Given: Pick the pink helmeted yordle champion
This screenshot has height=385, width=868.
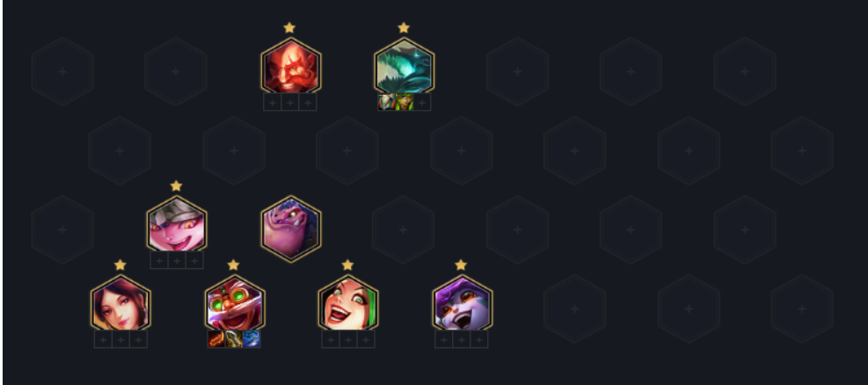Looking at the screenshot, I should coord(177,225).
